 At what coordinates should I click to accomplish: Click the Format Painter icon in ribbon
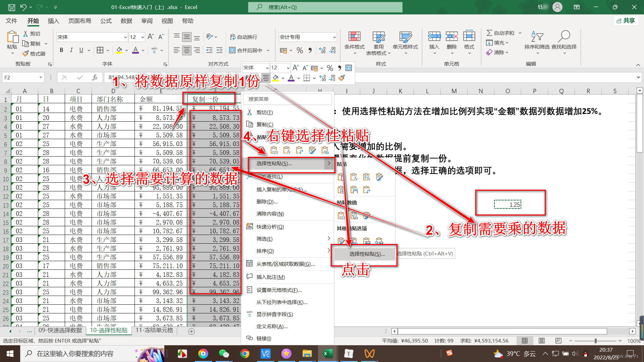point(26,54)
